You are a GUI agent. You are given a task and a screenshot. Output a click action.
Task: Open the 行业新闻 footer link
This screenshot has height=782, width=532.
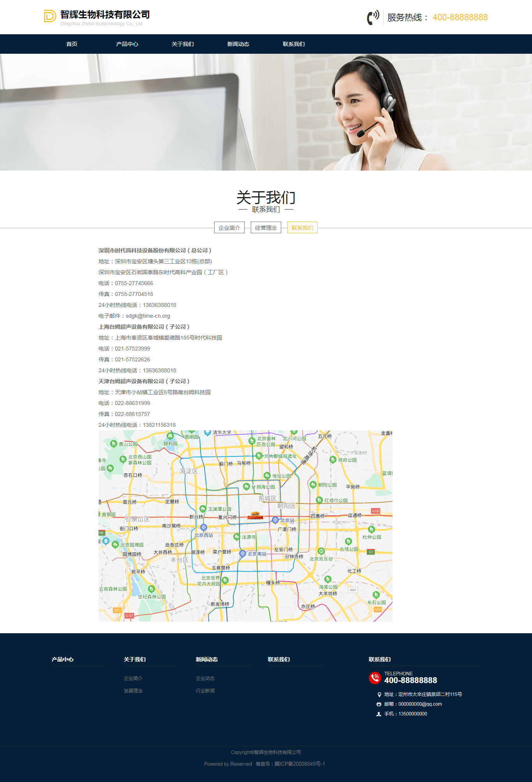[x=205, y=691]
